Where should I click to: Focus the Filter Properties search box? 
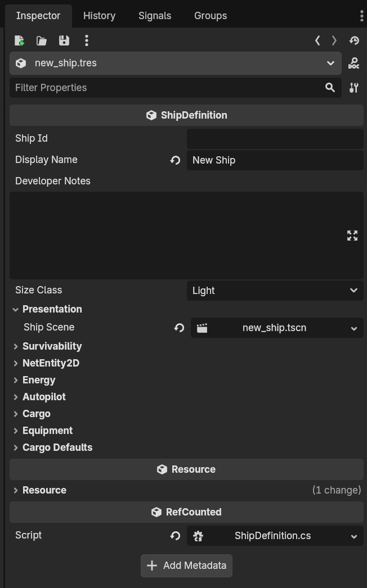tap(166, 88)
